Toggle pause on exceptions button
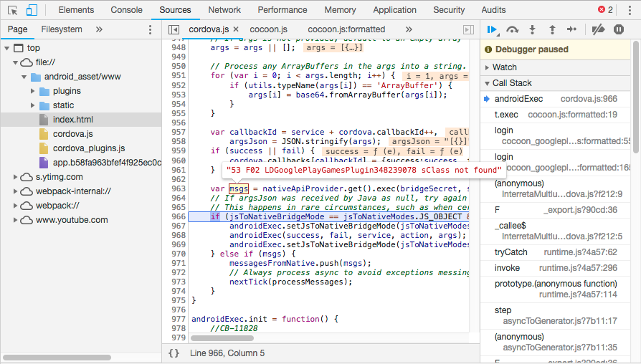641x364 pixels. click(619, 29)
